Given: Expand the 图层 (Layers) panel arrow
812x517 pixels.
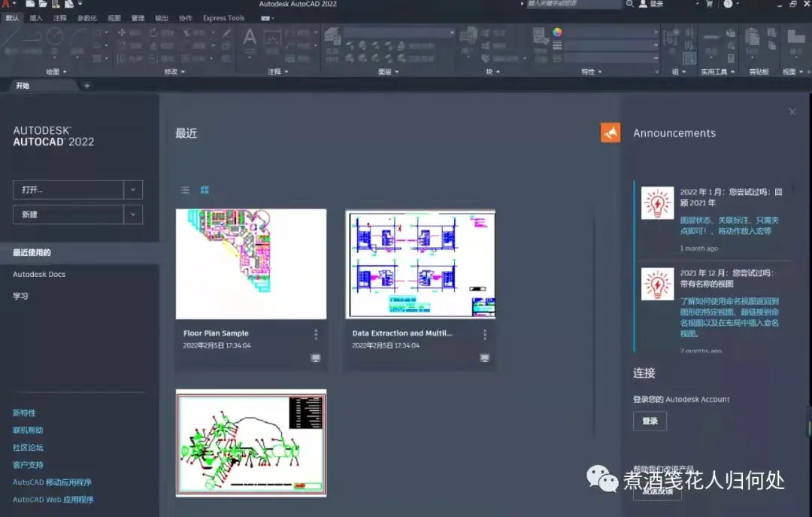Looking at the screenshot, I should click(397, 71).
